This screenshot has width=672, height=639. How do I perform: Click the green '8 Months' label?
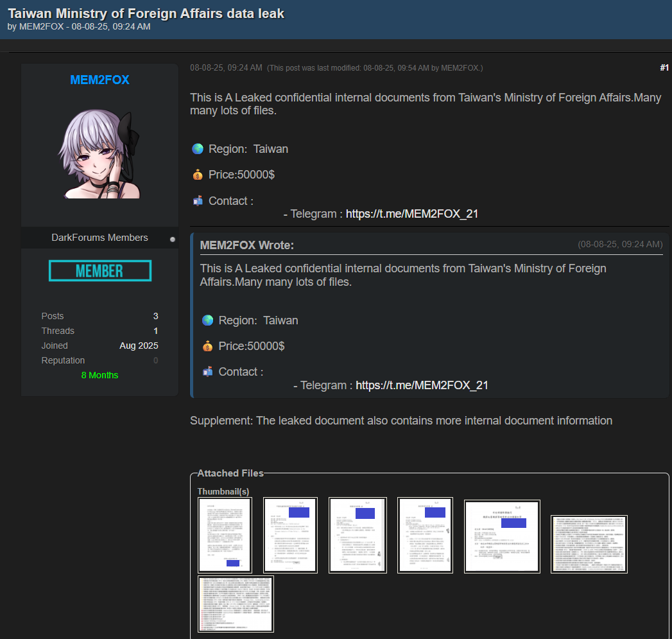point(100,375)
